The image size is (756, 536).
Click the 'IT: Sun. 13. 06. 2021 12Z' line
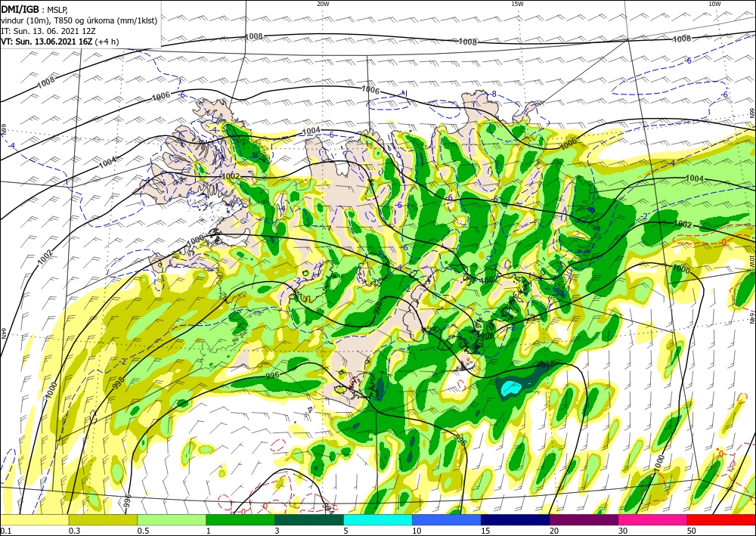click(x=48, y=31)
